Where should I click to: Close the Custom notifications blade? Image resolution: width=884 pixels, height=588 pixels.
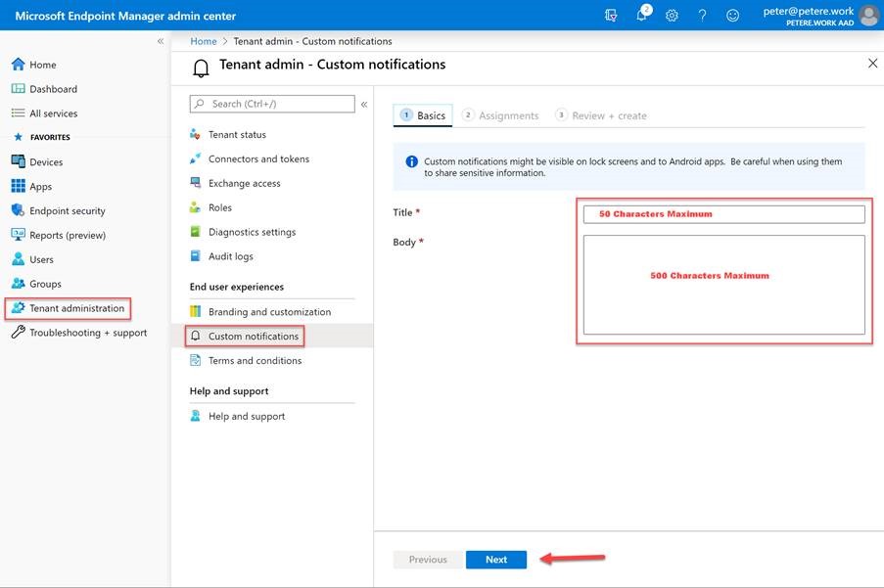(872, 64)
